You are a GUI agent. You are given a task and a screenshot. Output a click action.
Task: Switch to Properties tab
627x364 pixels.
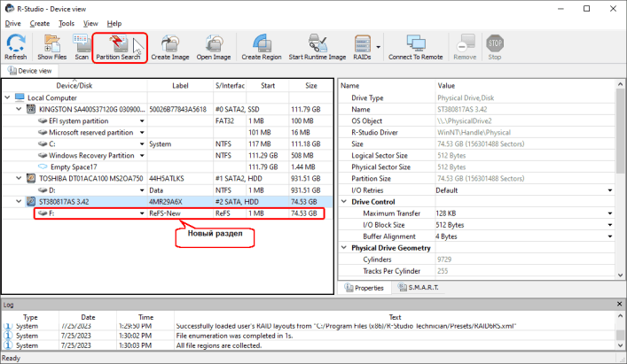point(364,288)
